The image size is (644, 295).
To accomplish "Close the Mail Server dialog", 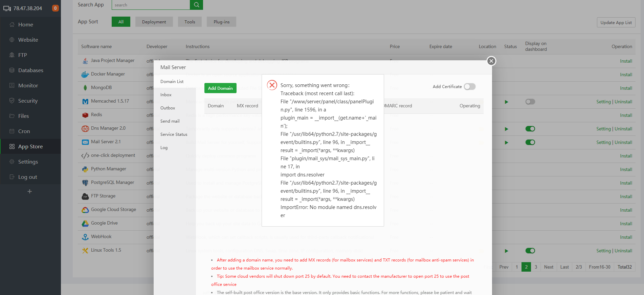I will pos(491,61).
